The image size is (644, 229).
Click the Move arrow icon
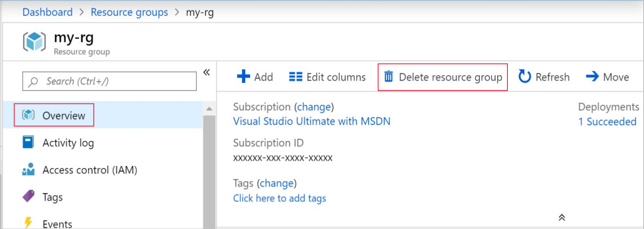(592, 76)
